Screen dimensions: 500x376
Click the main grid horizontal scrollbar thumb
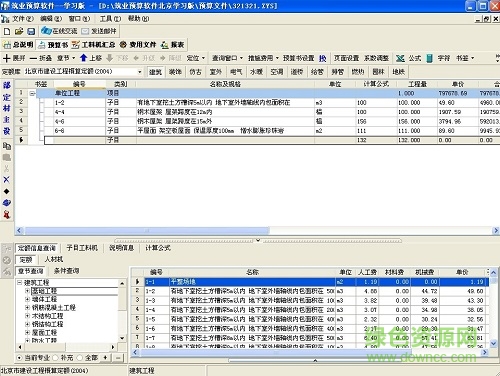click(x=147, y=230)
